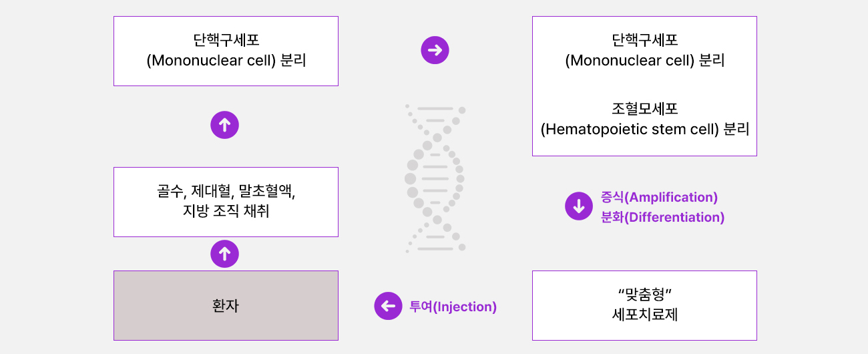Image resolution: width=868 pixels, height=354 pixels.
Task: Click the left arrow icon beside 투여(Injection)
Action: (388, 306)
